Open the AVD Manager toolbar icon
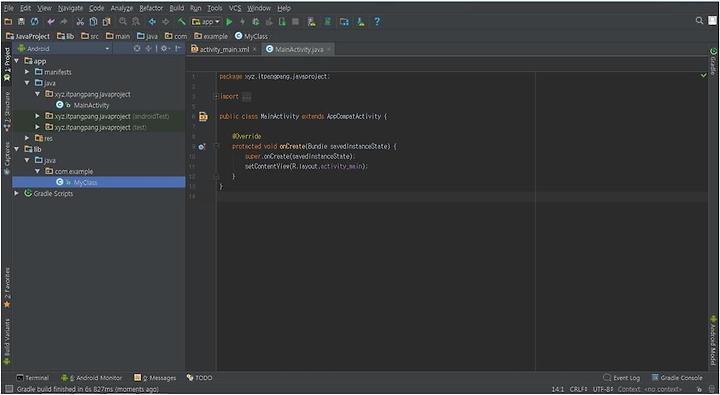The height and width of the screenshot is (395, 720). (312, 22)
